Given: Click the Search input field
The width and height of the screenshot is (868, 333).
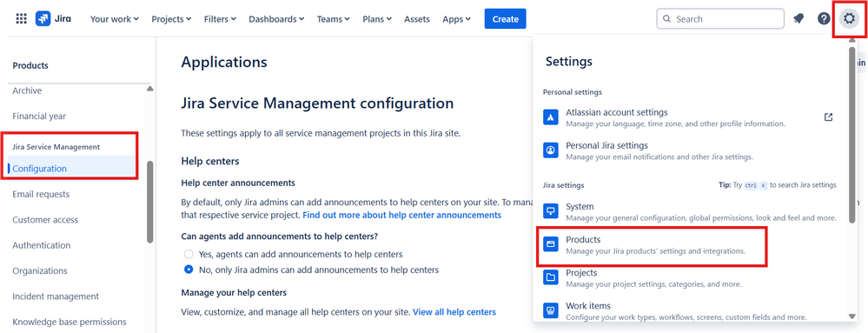Looking at the screenshot, I should [720, 19].
